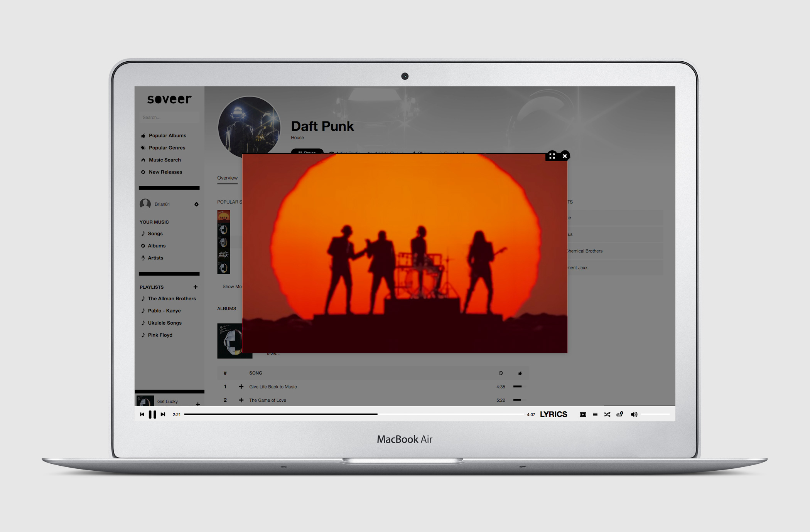
Task: Open settings gear next to Brian81
Action: point(196,204)
